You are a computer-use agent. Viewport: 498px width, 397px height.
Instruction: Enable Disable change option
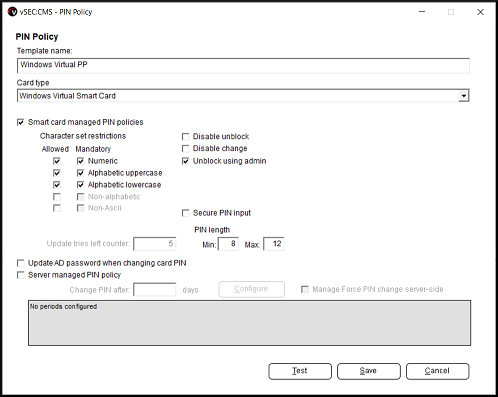pyautogui.click(x=186, y=149)
